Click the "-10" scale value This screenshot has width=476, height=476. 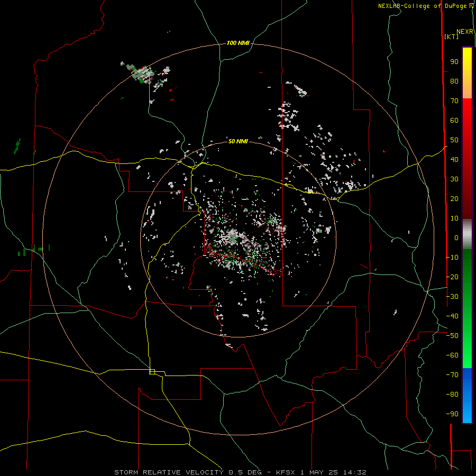pyautogui.click(x=452, y=258)
